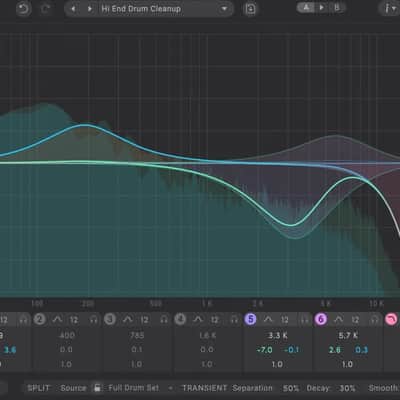Select band 4 frequency 1.6 K

point(207,336)
